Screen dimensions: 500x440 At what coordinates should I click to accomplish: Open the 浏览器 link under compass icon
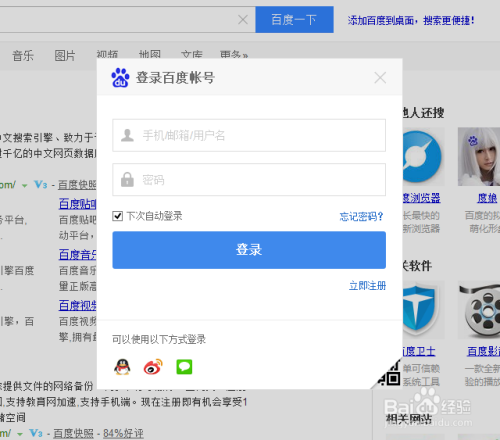[x=422, y=198]
